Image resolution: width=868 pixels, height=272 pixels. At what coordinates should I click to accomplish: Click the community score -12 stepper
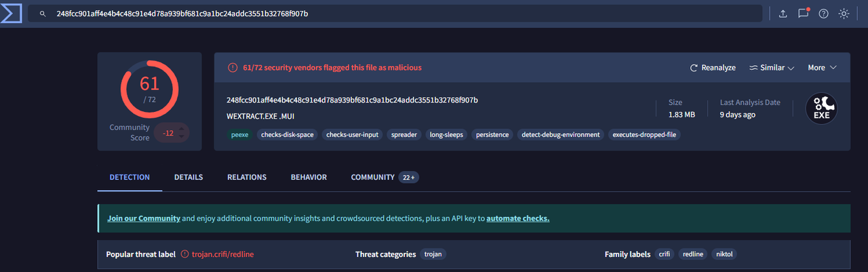pos(172,133)
